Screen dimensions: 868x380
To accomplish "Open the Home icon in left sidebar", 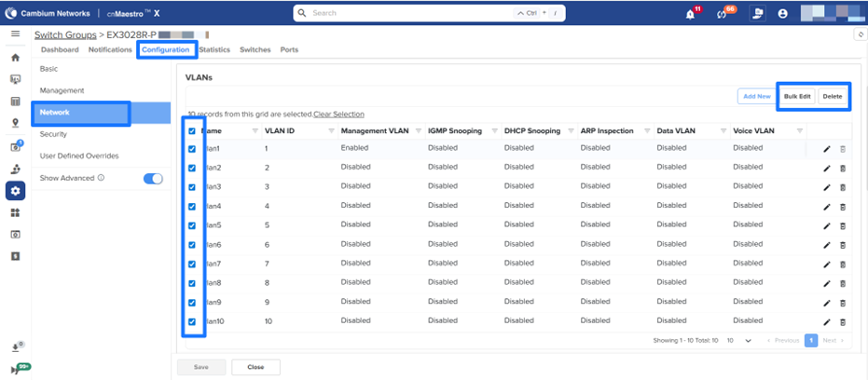I will pos(15,57).
